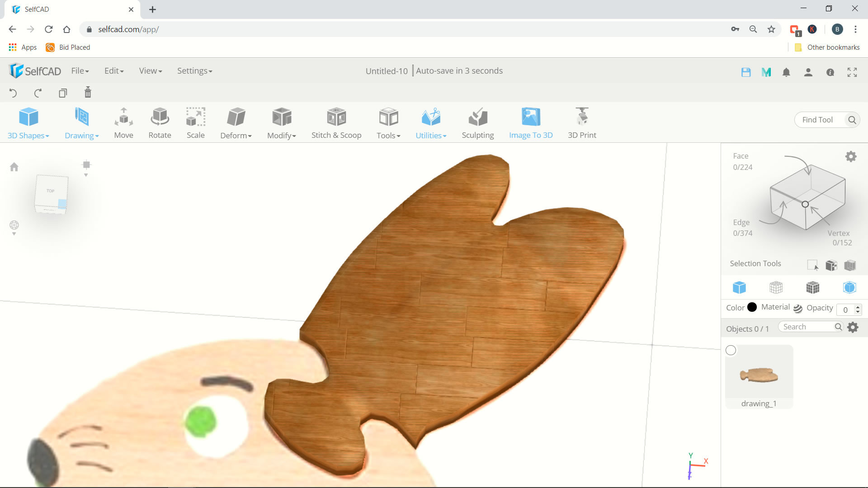Enable Edge selection mode
The height and width of the screenshot is (488, 868).
tap(742, 228)
